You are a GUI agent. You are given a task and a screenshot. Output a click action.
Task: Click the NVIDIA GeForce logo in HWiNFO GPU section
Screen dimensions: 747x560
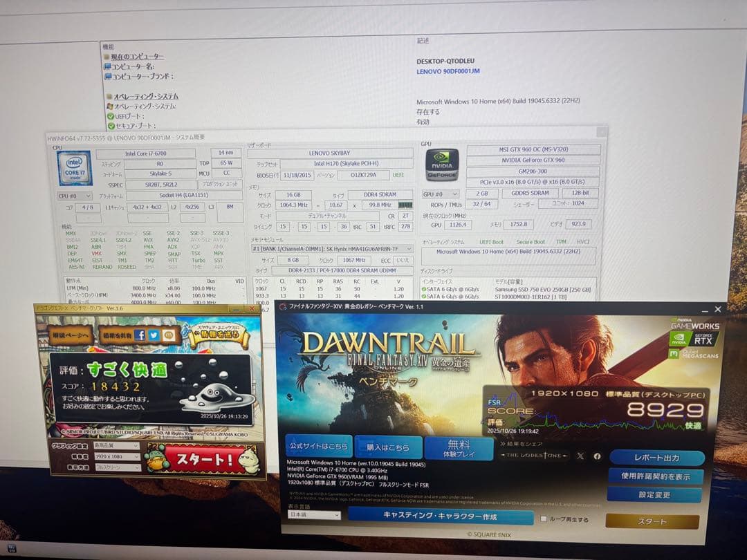[442, 163]
